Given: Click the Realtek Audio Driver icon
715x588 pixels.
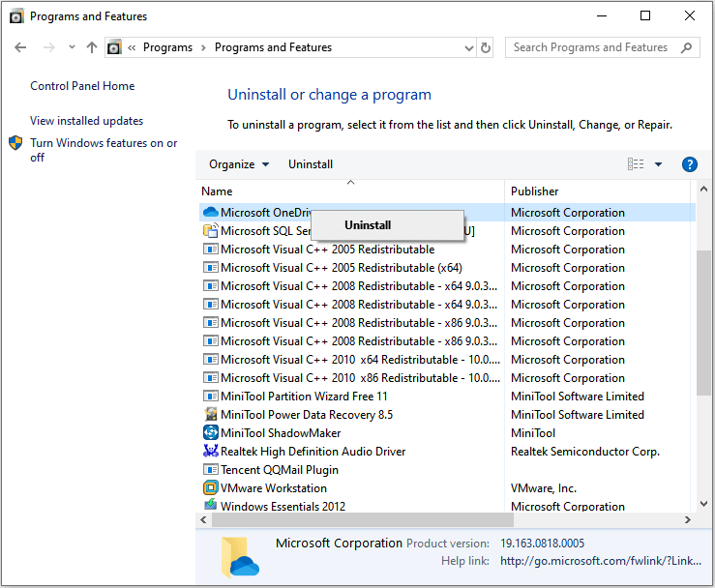Looking at the screenshot, I should tap(210, 452).
